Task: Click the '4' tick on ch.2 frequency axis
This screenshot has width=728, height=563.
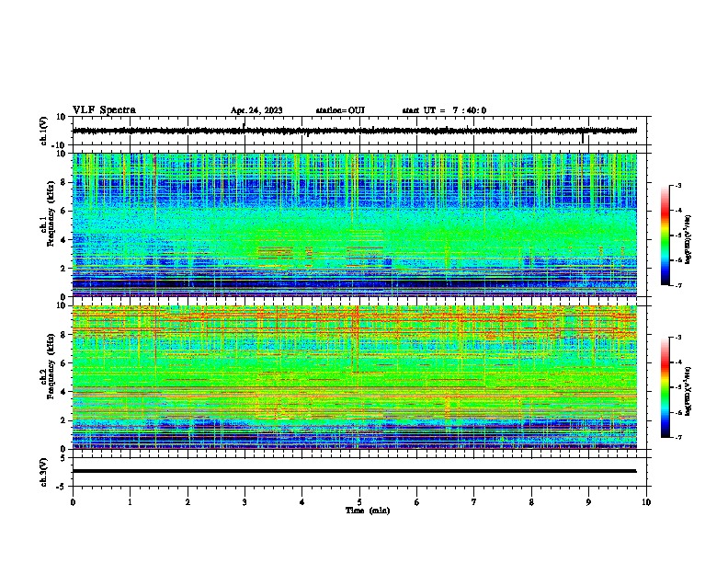Action: 63,392
